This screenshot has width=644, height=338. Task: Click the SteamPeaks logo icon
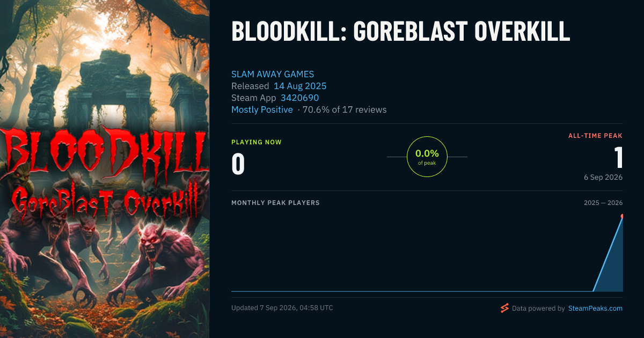[504, 308]
